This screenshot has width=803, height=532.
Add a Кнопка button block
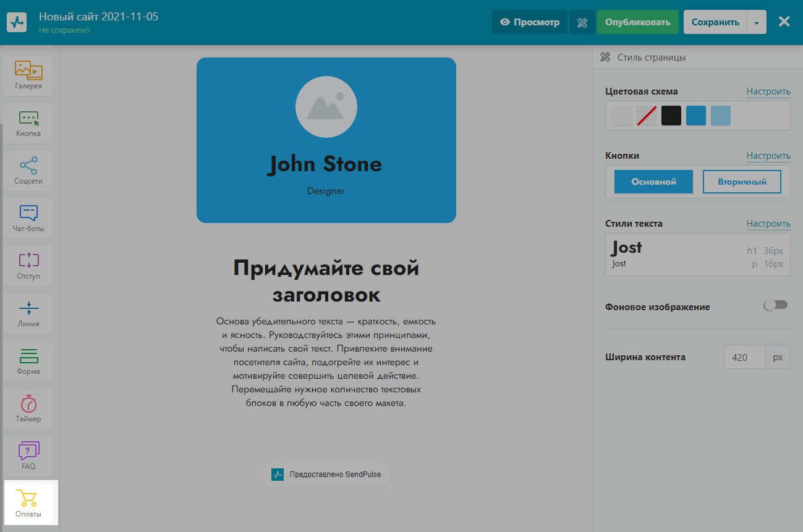point(28,124)
